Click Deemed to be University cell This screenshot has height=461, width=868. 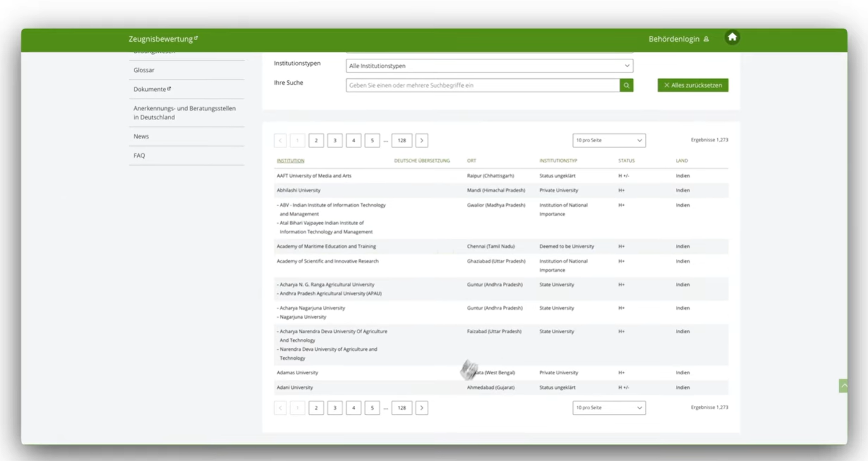pyautogui.click(x=567, y=247)
